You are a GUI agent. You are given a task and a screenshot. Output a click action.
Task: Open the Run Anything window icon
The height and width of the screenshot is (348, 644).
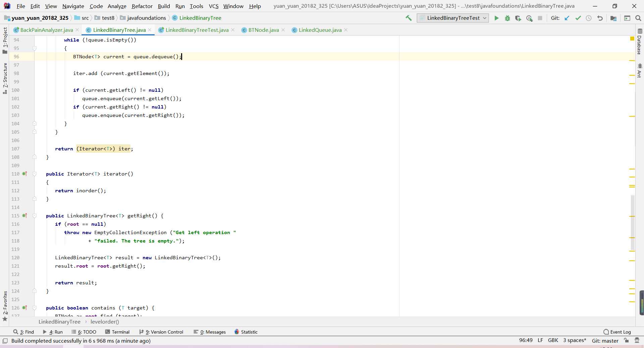click(627, 18)
